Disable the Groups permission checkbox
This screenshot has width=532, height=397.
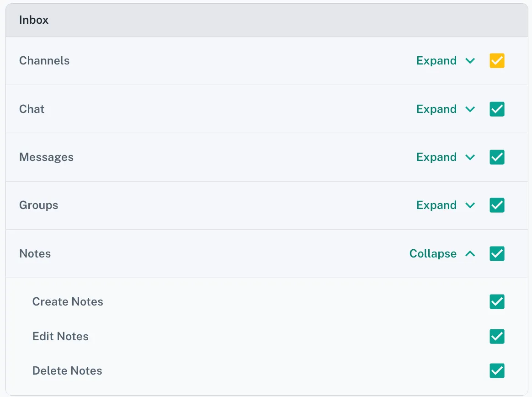497,205
